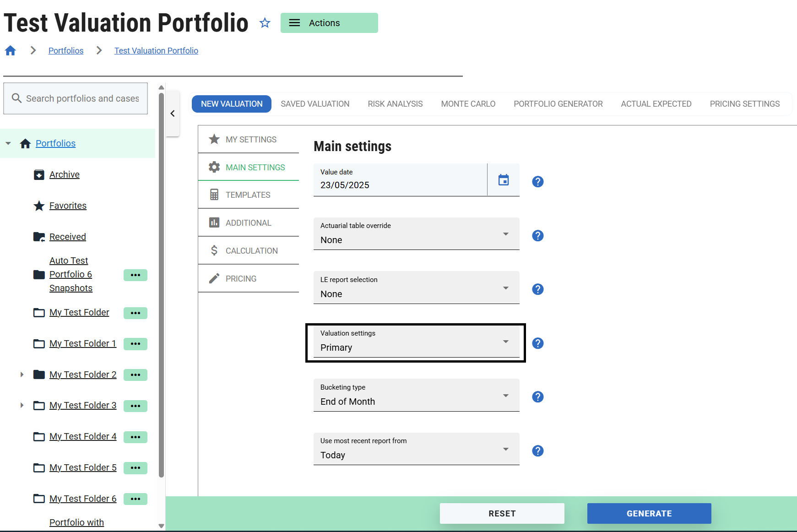The width and height of the screenshot is (797, 532).
Task: Click the home breadcrumb icon
Action: 11,51
